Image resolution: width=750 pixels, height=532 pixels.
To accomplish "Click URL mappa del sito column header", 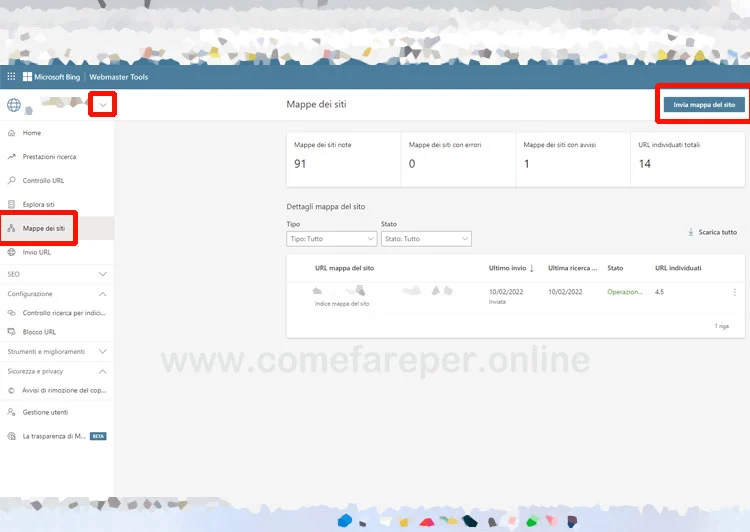I will (x=344, y=268).
